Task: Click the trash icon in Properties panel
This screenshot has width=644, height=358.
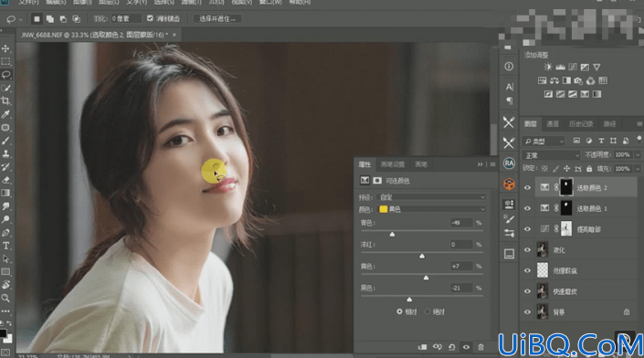Action: [x=480, y=347]
